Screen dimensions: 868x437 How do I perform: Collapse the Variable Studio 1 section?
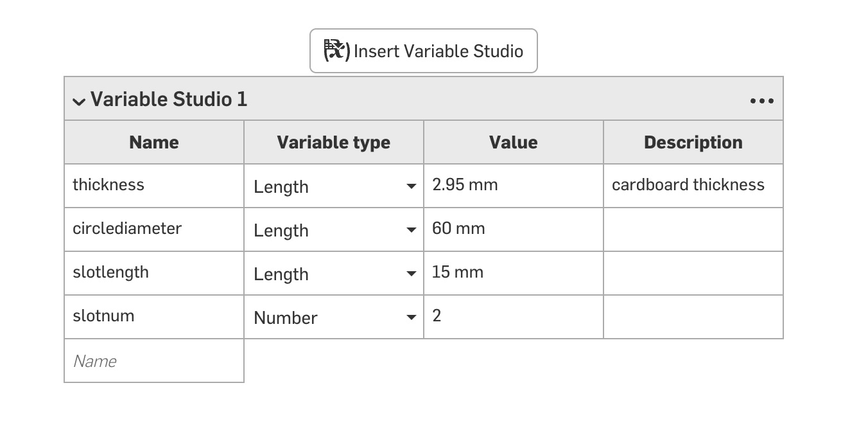(x=79, y=101)
